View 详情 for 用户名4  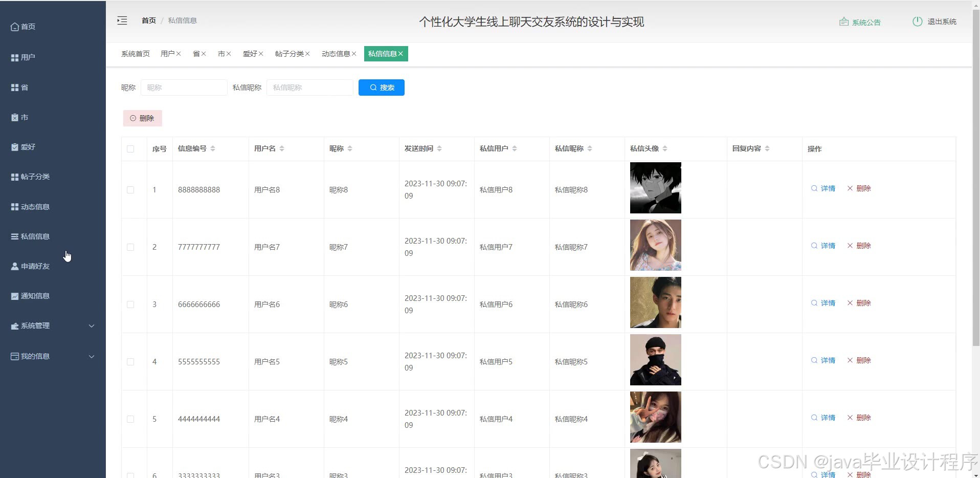[x=823, y=418]
